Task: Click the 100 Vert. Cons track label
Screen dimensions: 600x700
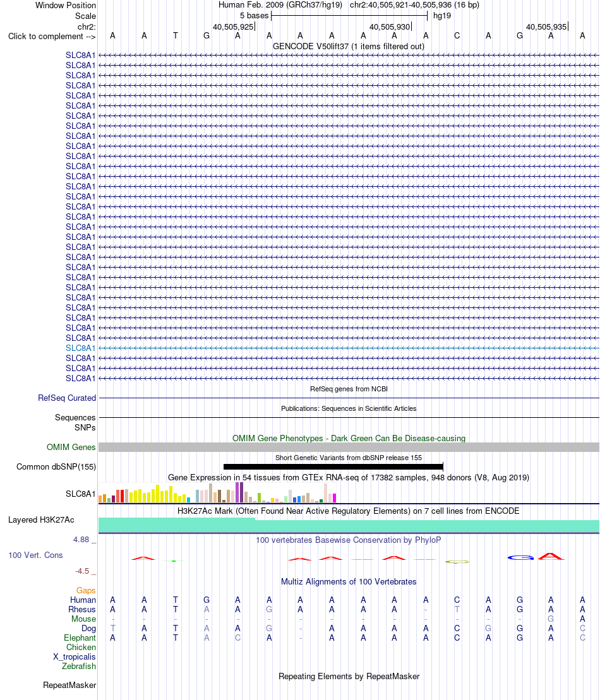Action: (36, 555)
